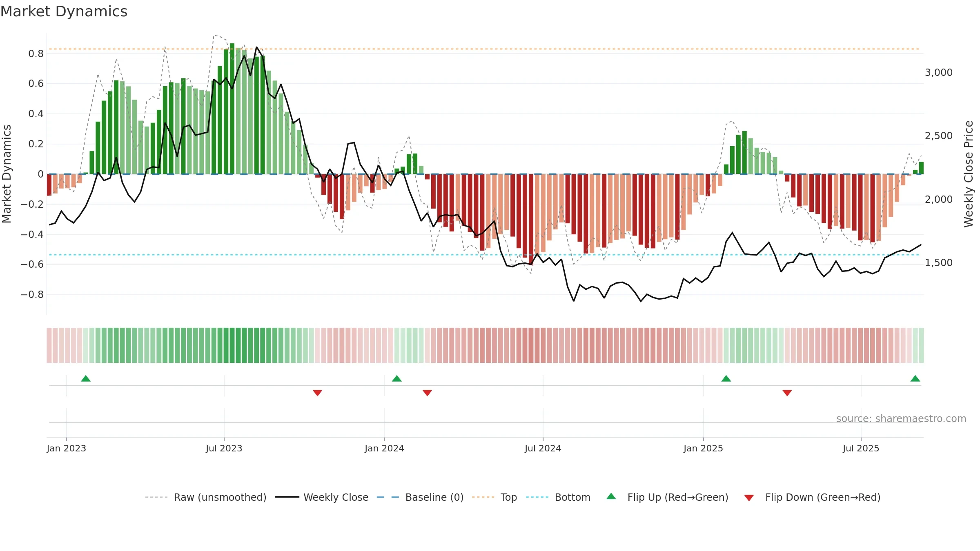Toggle the Baseline (0) legend entry
This screenshot has width=980, height=551.
(420, 497)
